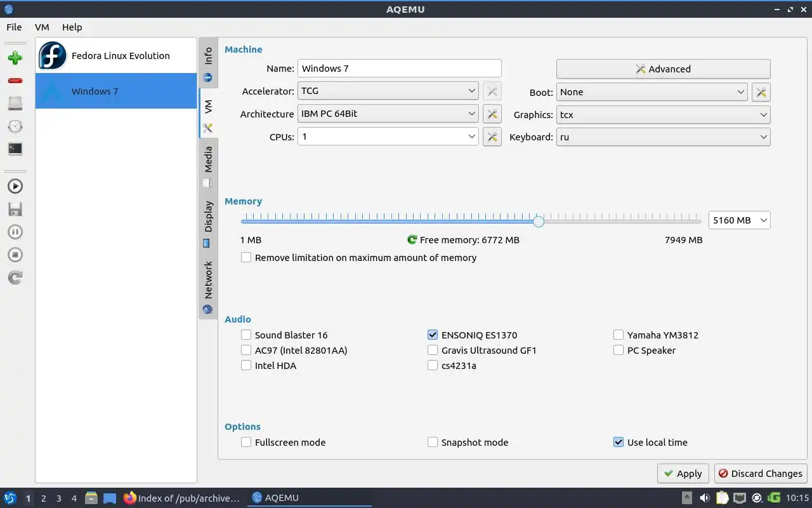812x508 pixels.
Task: Click the Apply button
Action: coord(683,474)
